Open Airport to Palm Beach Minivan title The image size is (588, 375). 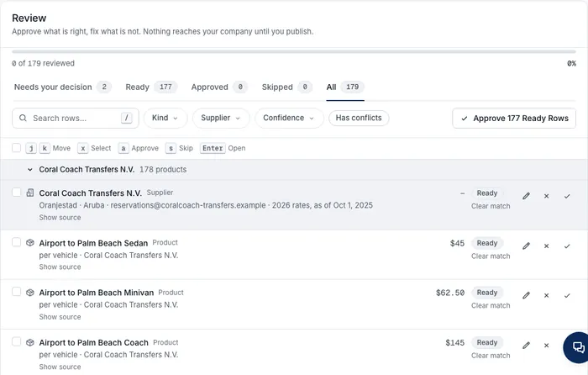[x=97, y=293]
